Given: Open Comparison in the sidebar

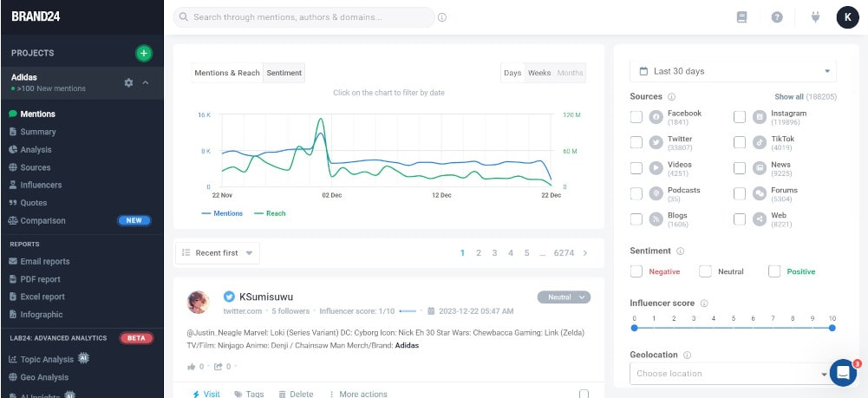Looking at the screenshot, I should pos(42,220).
